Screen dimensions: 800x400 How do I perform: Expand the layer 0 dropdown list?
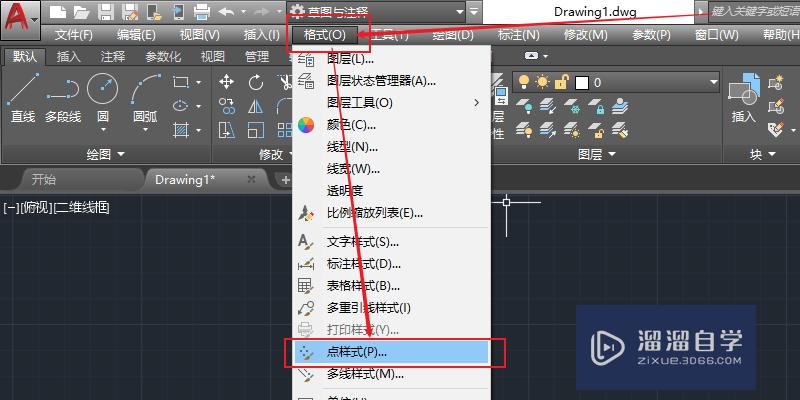click(x=713, y=82)
